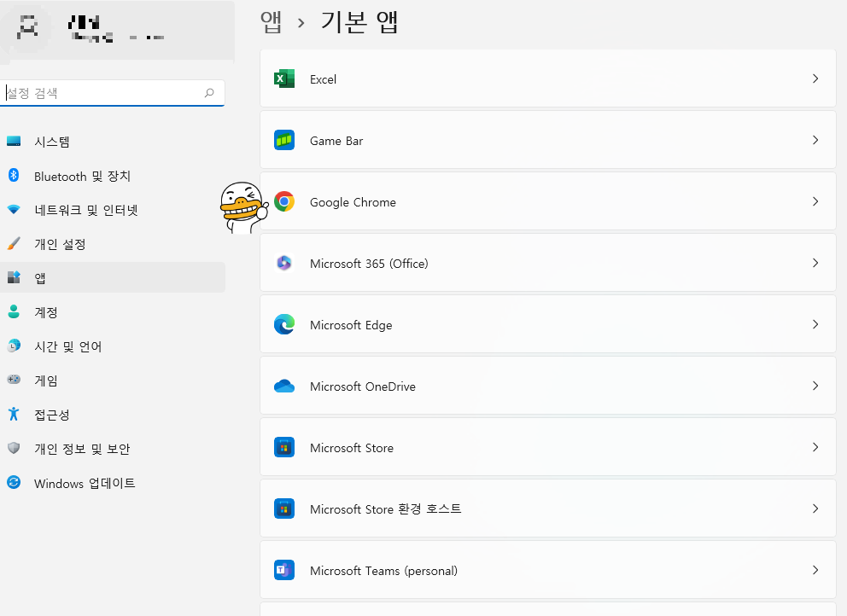Click the 계정 person icon
This screenshot has width=847, height=616.
click(x=14, y=311)
